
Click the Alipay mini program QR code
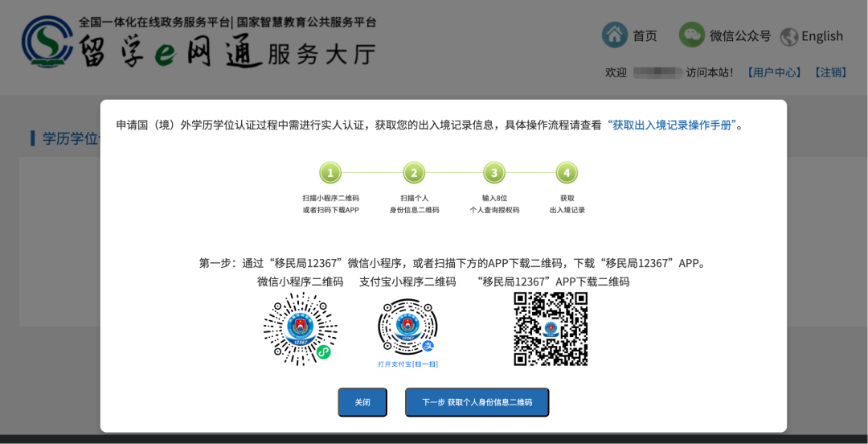click(x=407, y=326)
